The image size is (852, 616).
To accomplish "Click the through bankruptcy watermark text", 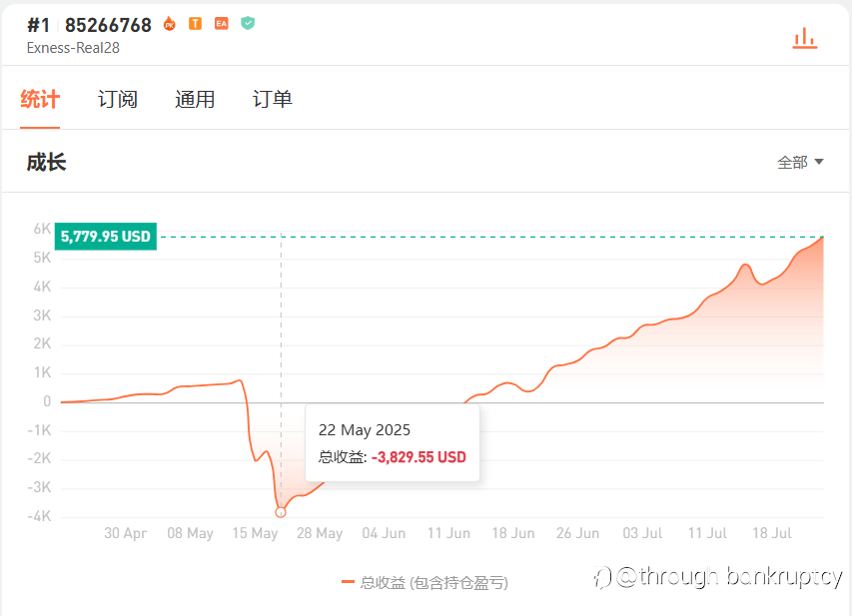I will tap(729, 577).
